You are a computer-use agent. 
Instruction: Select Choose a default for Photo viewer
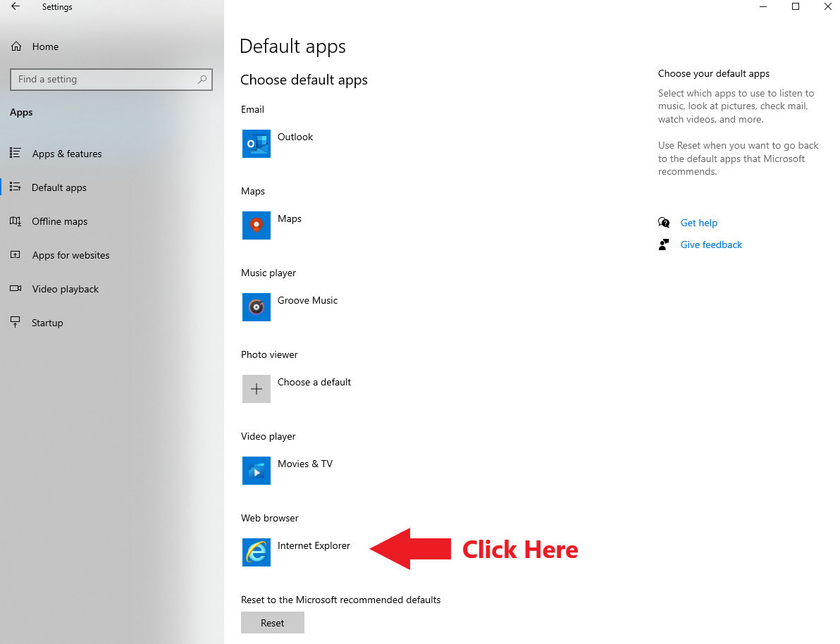(x=314, y=382)
